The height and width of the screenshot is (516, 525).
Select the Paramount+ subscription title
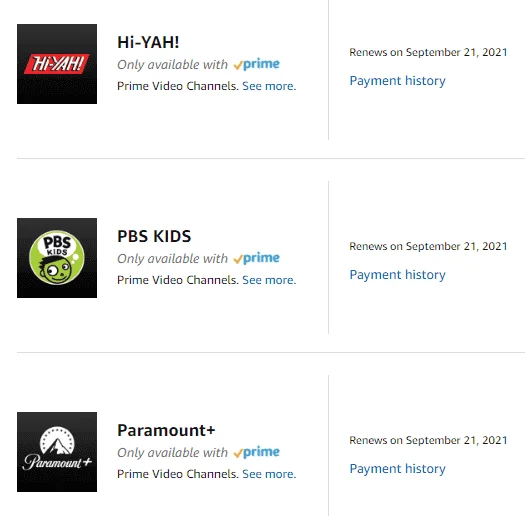coord(166,430)
